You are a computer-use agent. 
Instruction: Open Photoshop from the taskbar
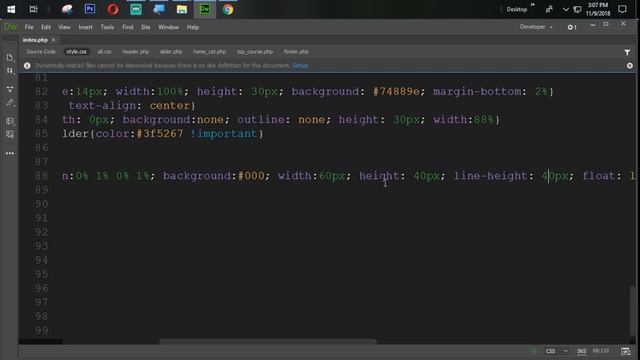click(x=90, y=9)
